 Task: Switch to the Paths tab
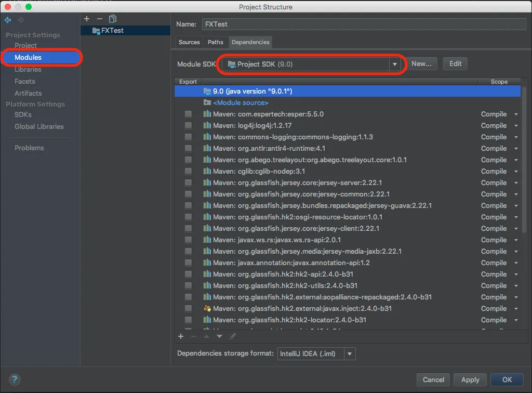click(x=216, y=42)
